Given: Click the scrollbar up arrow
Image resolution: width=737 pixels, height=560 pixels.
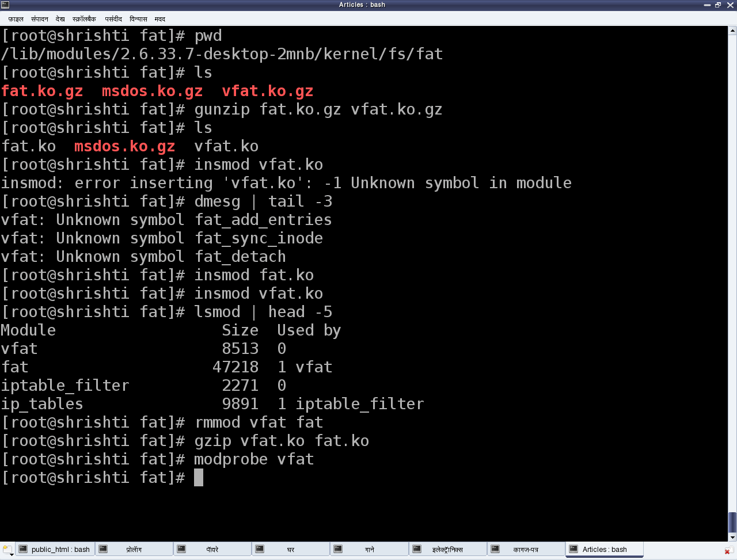Looking at the screenshot, I should click(x=732, y=30).
